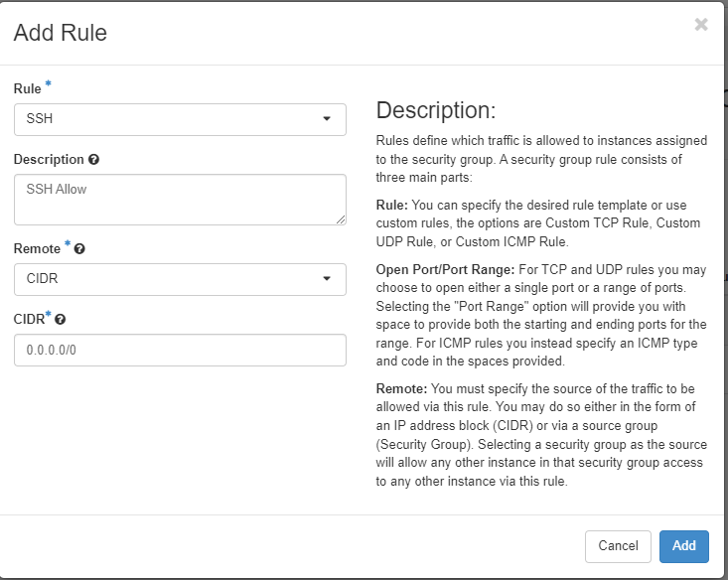Viewport: 728px width, 580px height.
Task: Click the blue Add button
Action: 683,545
